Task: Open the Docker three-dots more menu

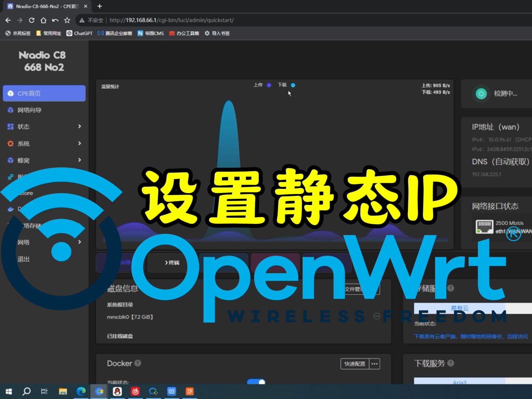Action: pyautogui.click(x=374, y=364)
